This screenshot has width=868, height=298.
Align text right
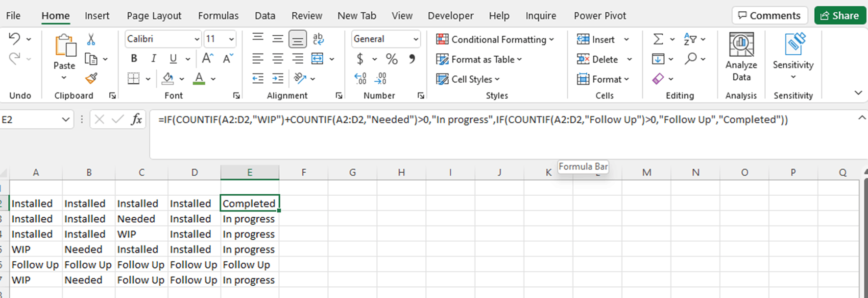[x=297, y=59]
